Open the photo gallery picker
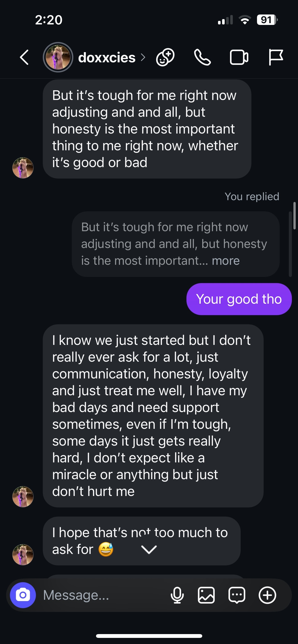Image resolution: width=298 pixels, height=644 pixels. coord(206,595)
